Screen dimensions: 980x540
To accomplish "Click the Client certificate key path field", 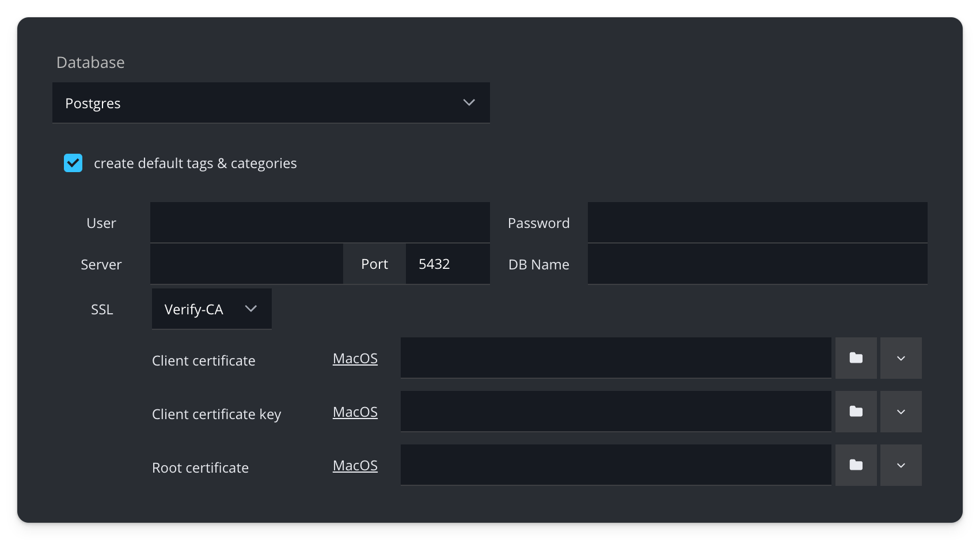I will click(x=616, y=412).
